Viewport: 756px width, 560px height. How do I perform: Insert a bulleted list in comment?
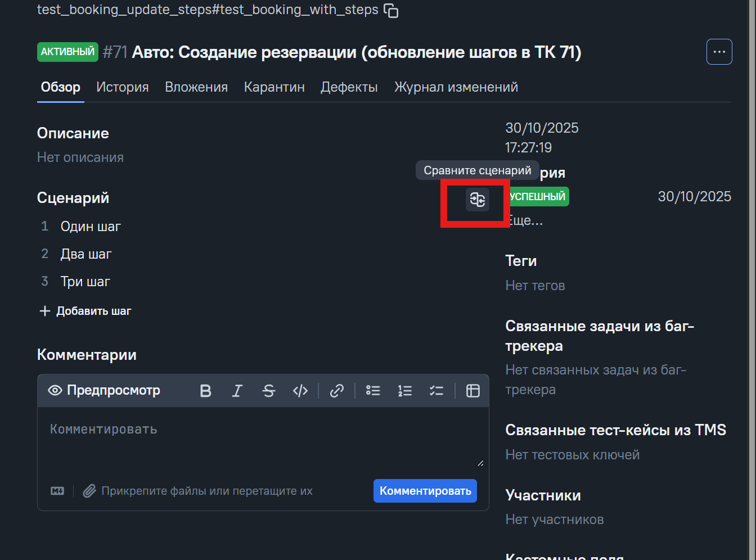click(373, 391)
